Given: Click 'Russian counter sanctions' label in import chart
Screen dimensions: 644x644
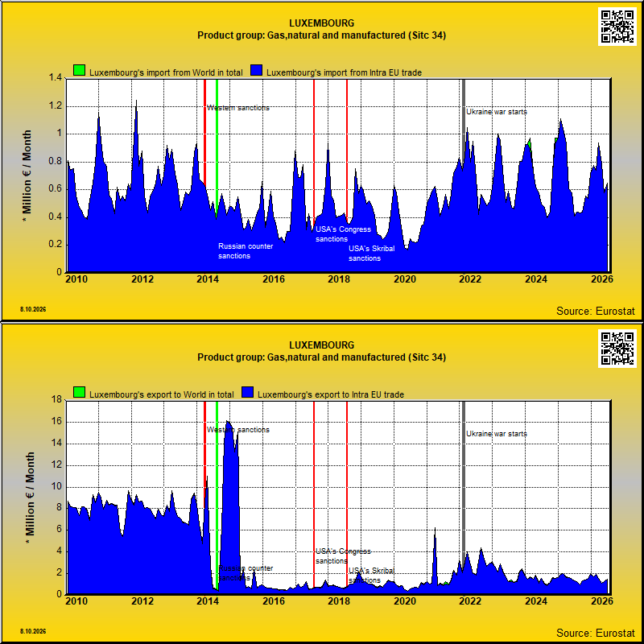Looking at the screenshot, I should pyautogui.click(x=246, y=251).
